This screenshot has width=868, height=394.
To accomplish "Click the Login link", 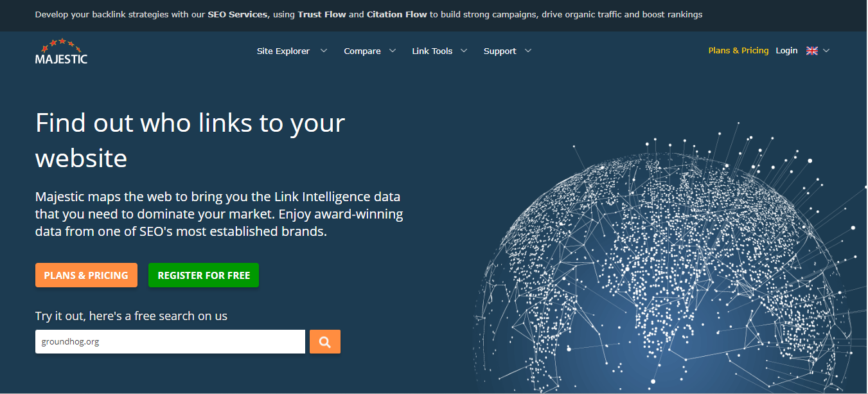I will click(x=786, y=51).
